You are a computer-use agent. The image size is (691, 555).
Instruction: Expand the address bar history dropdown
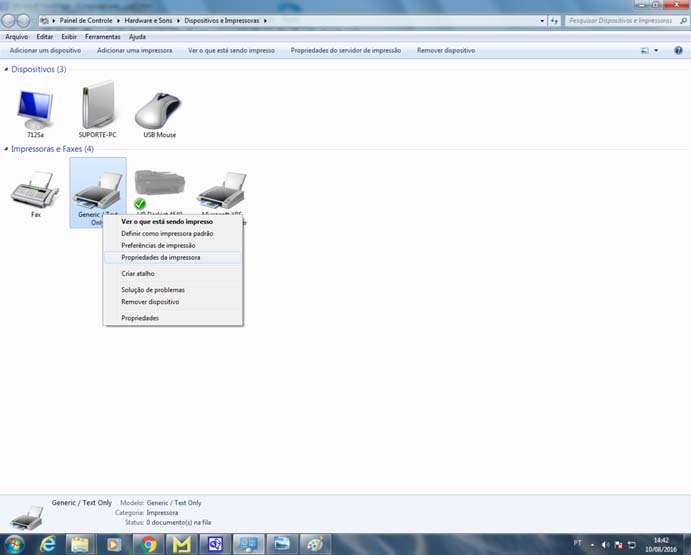coord(542,20)
